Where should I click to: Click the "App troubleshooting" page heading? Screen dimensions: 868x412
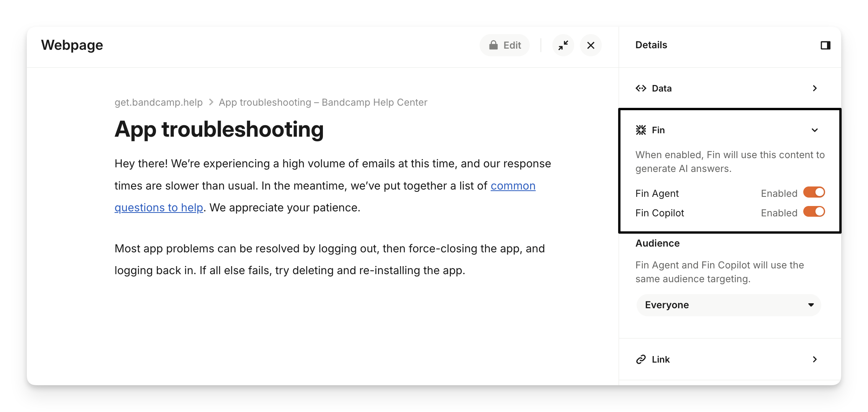pyautogui.click(x=219, y=129)
